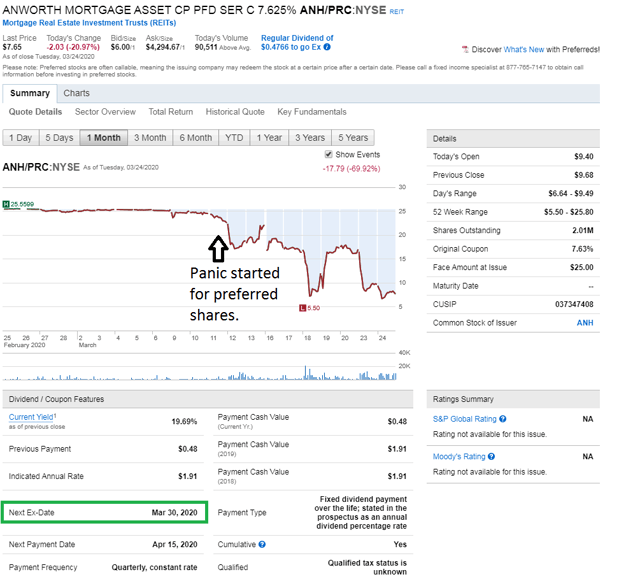The image size is (640, 579).
Task: Open the What's New link
Action: [x=524, y=49]
